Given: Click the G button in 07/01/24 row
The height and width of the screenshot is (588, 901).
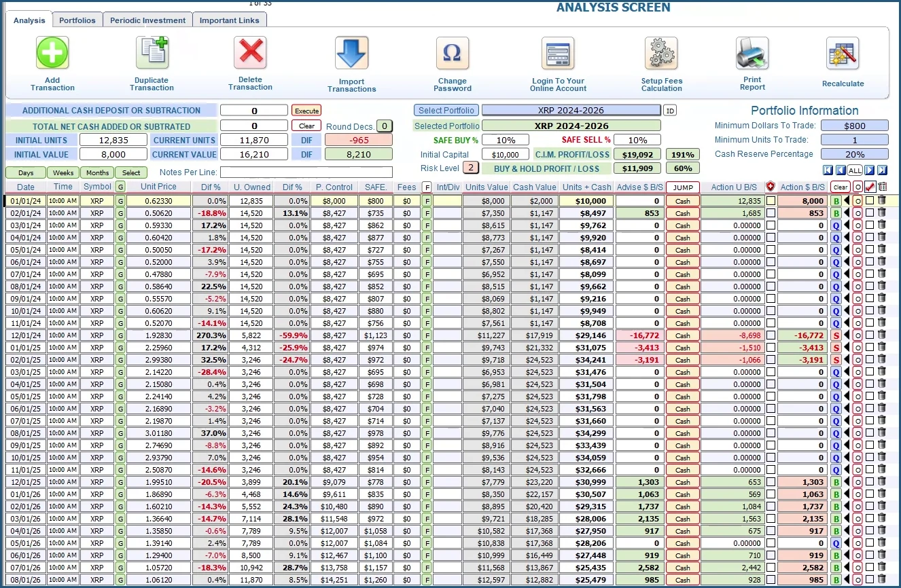Looking at the screenshot, I should tap(120, 274).
